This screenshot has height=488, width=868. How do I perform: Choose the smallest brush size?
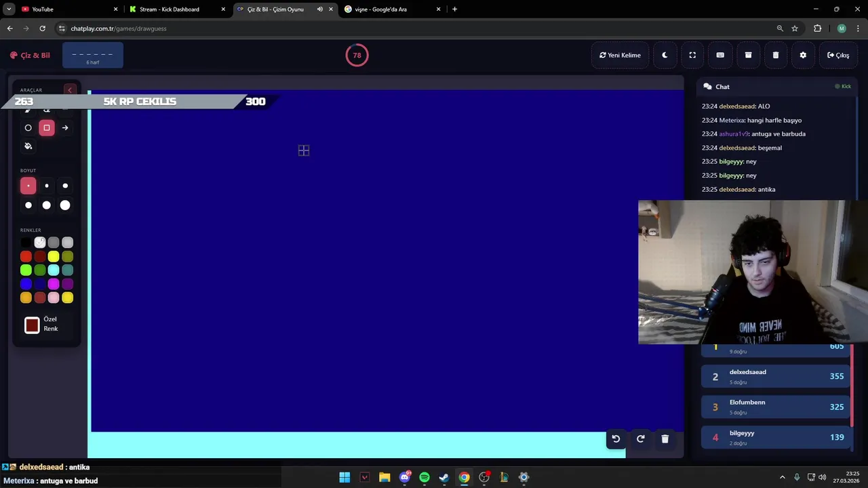(x=28, y=186)
